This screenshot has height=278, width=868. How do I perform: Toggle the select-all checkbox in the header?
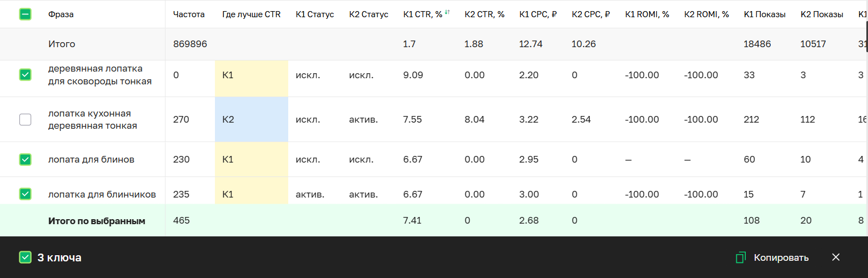click(x=25, y=14)
